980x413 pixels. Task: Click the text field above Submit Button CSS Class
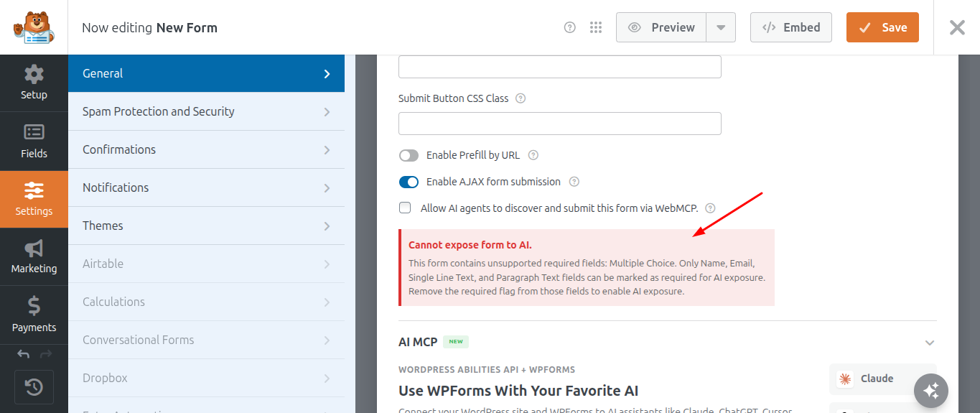[x=559, y=67]
